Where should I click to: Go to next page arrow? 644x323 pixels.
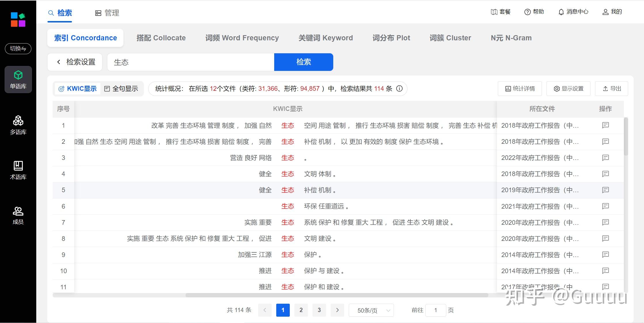[x=337, y=310]
